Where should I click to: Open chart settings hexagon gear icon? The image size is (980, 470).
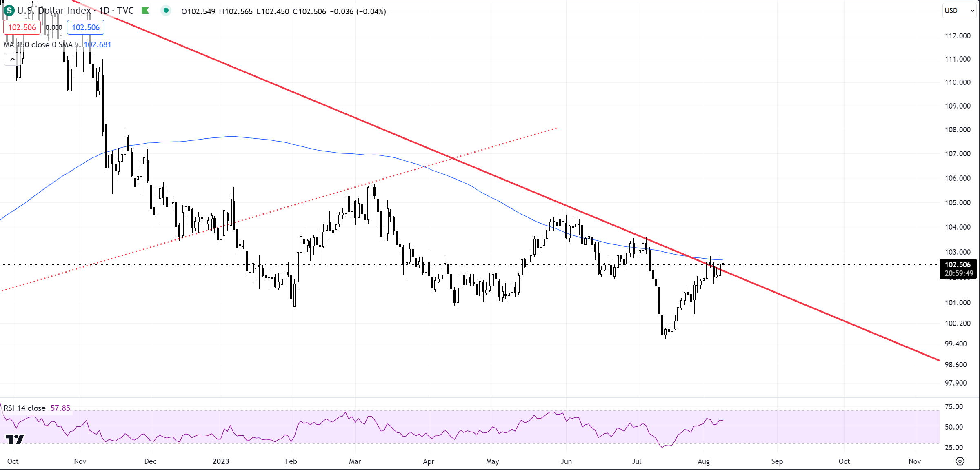point(960,461)
